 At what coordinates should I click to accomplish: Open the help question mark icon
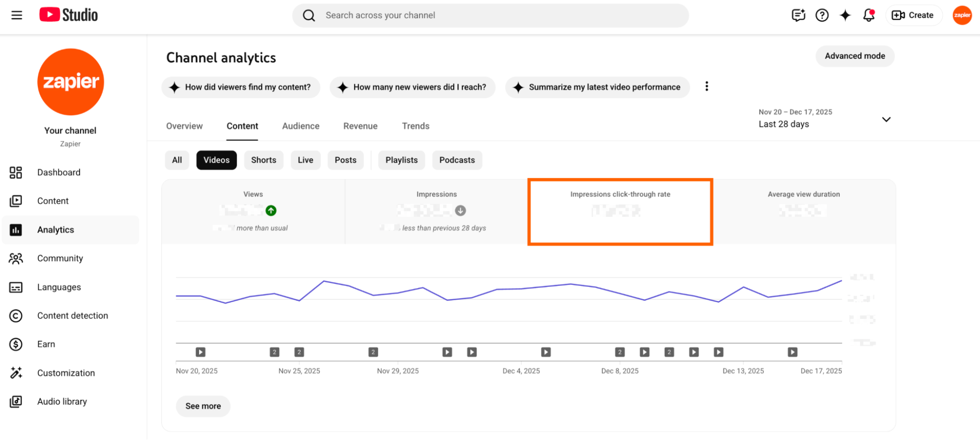pos(822,15)
